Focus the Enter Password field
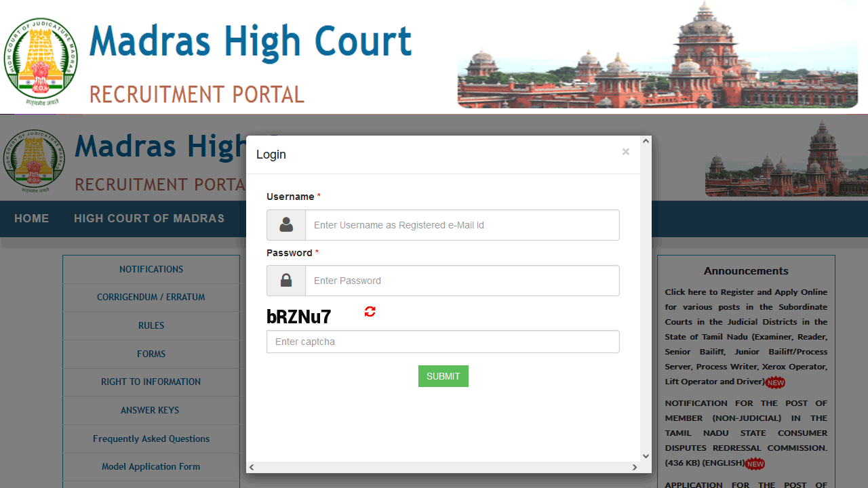 (462, 281)
